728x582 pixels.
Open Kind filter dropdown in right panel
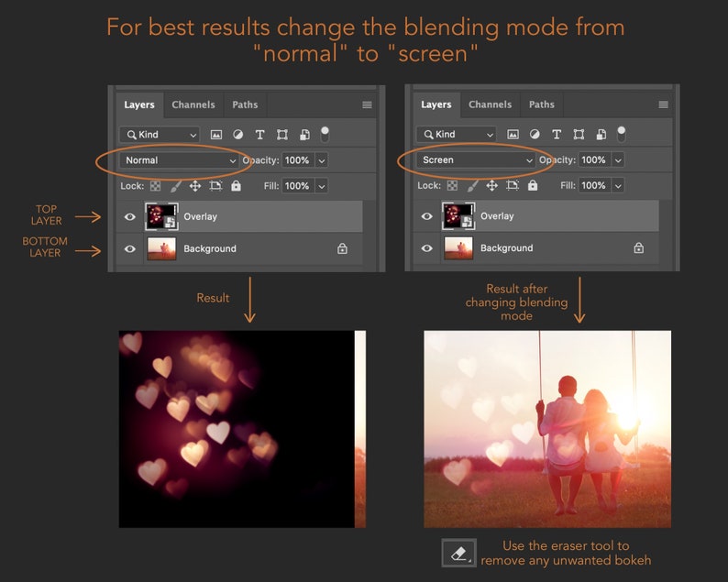click(x=457, y=134)
